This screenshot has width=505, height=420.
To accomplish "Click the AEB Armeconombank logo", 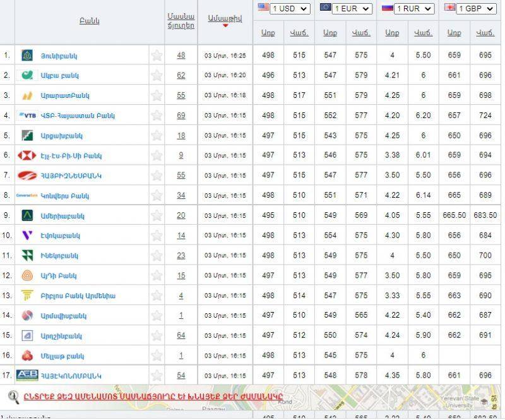I will 27,375.
